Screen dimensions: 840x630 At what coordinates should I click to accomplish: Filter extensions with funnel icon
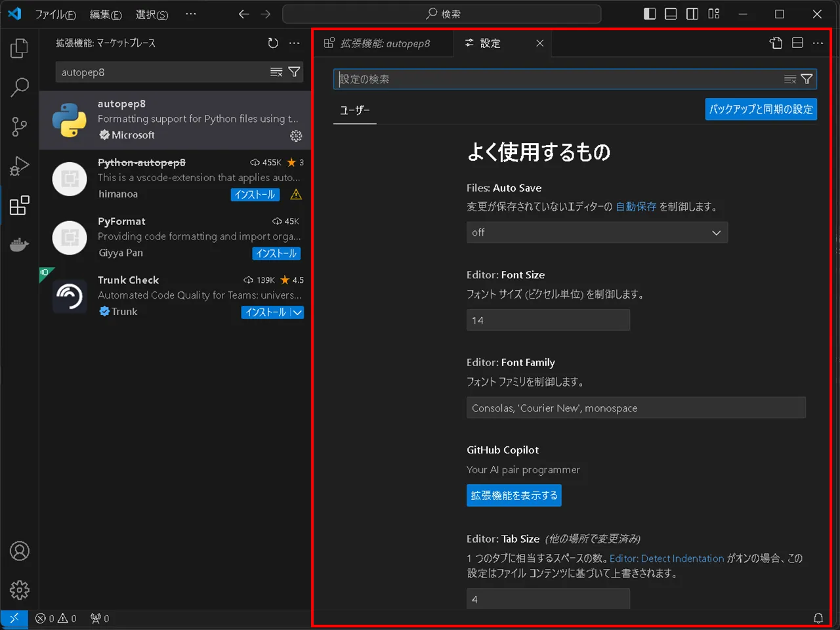coord(294,72)
